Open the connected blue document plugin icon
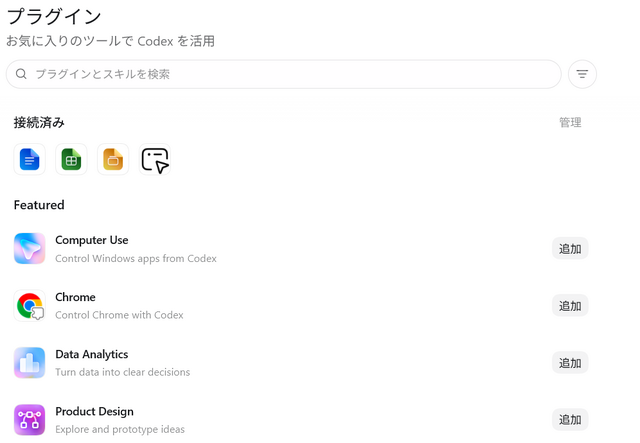 (29, 159)
